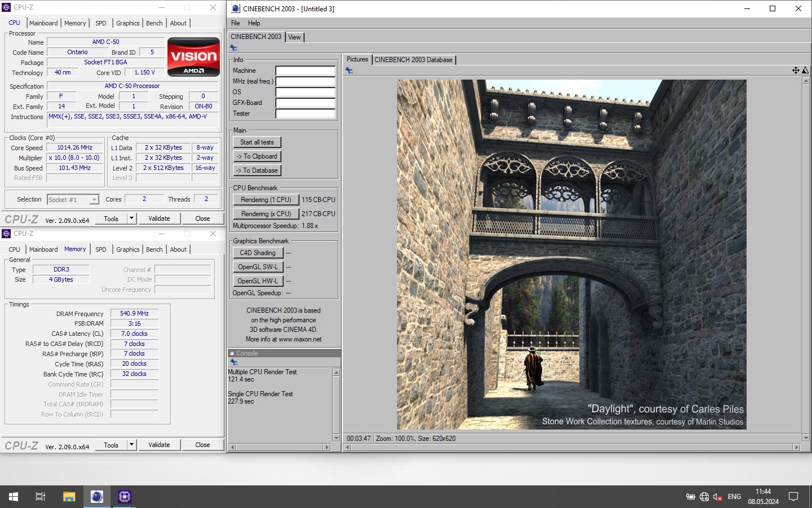
Task: Open the notification center icon
Action: coord(793,497)
